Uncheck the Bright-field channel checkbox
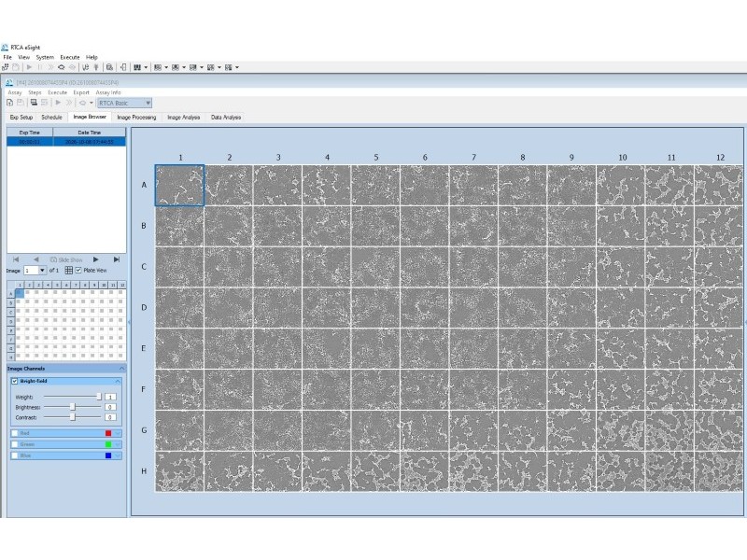747x560 pixels. click(x=15, y=381)
